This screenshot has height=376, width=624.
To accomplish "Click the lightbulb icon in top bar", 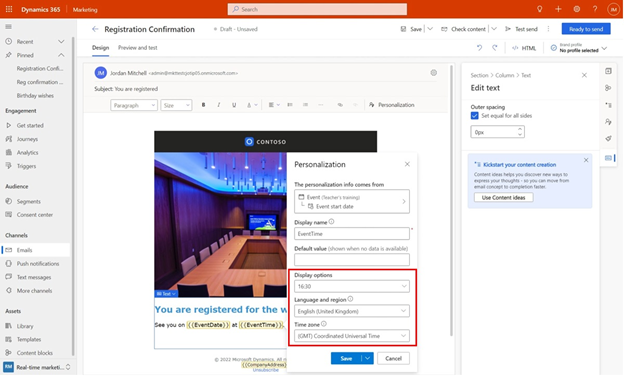I will coord(540,9).
